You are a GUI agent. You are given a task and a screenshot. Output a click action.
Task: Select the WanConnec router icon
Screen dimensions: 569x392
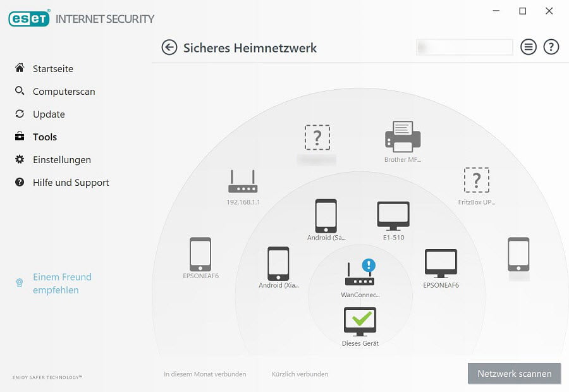[359, 274]
